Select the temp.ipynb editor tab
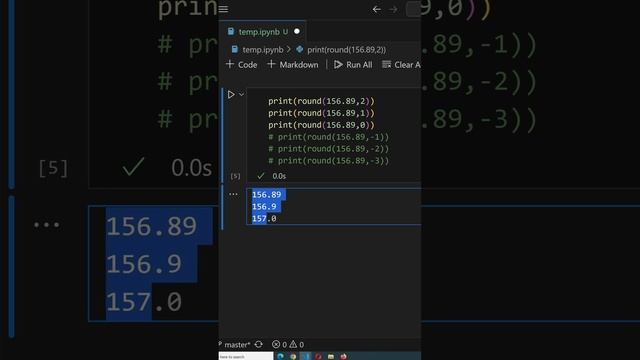This screenshot has height=360, width=640. click(x=263, y=31)
